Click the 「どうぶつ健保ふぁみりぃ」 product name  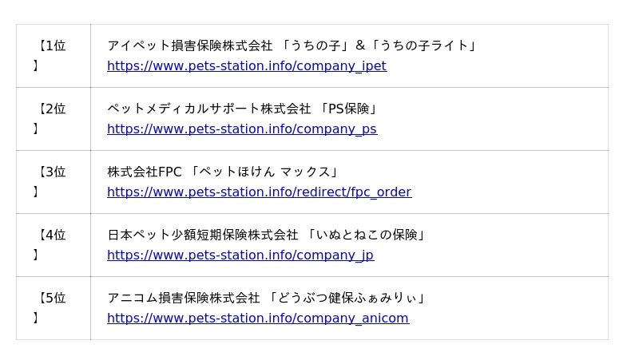point(347,299)
